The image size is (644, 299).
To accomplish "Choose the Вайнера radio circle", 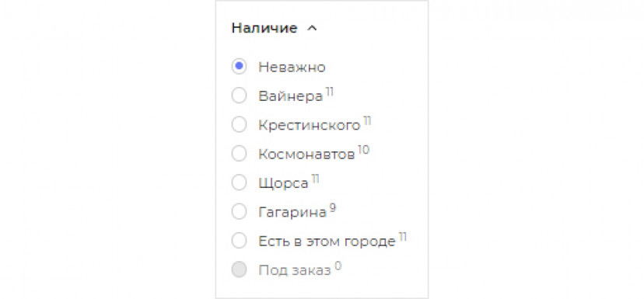I will (239, 96).
